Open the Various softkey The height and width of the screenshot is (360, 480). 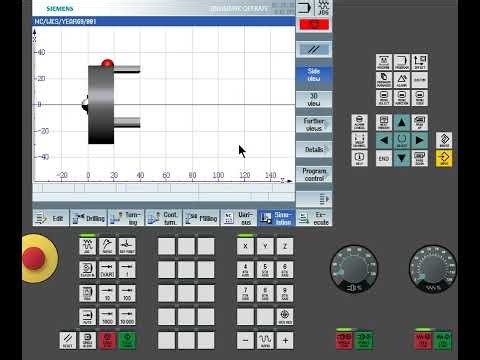click(239, 218)
